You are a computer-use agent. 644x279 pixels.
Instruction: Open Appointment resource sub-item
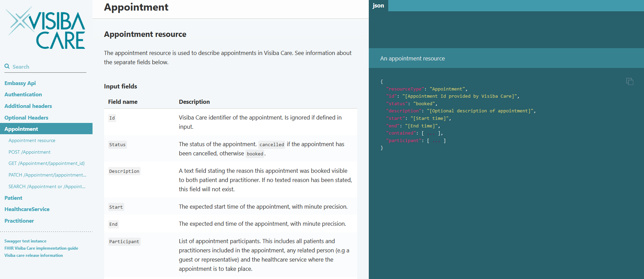pyautogui.click(x=32, y=140)
